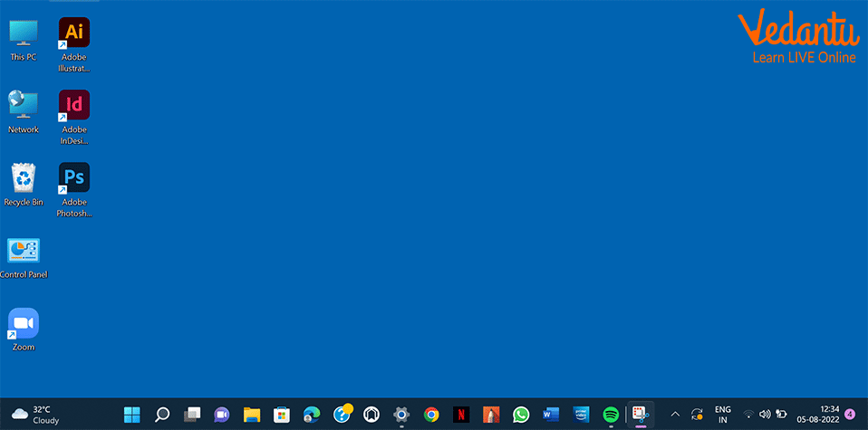Launch Netflix from the taskbar
Screen dimensions: 868x430
click(x=461, y=415)
